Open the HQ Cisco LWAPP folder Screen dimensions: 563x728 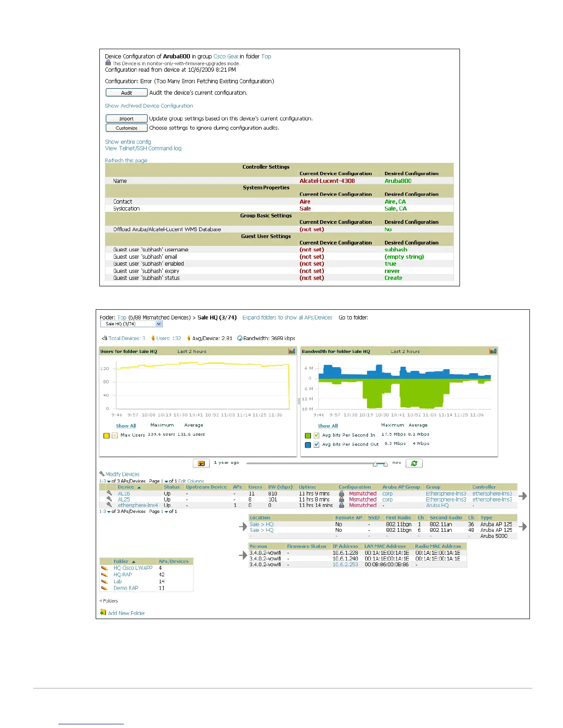click(133, 568)
